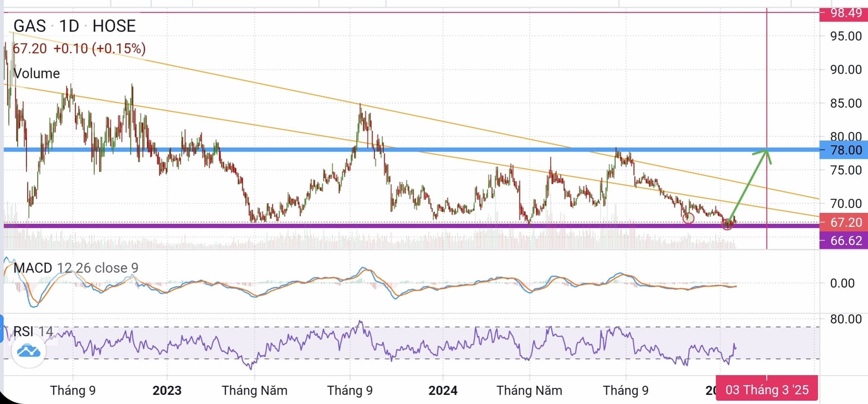
Task: Tap the Tháng Năm label following 2023
Action: click(255, 390)
